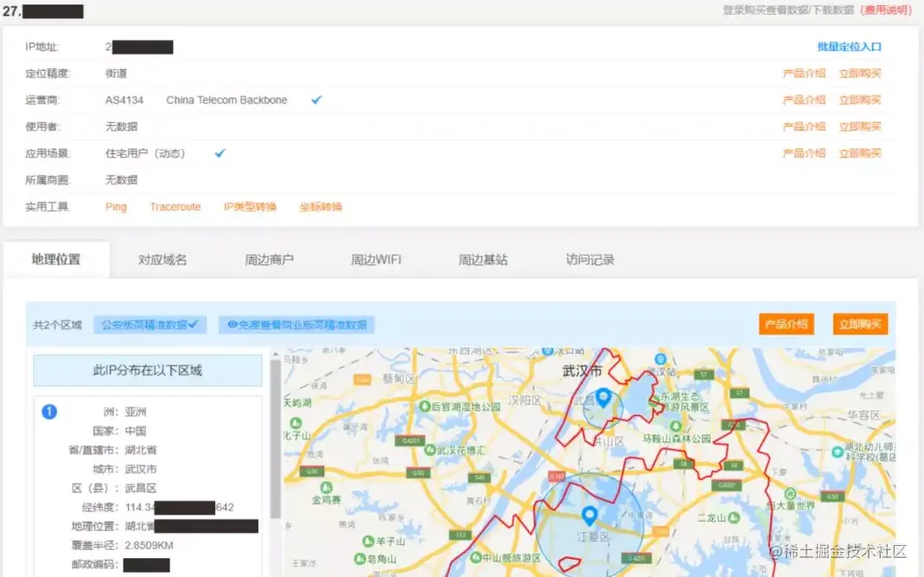924x577 pixels.
Task: Click the 乌龟山 green marker icon
Action: [x=360, y=558]
